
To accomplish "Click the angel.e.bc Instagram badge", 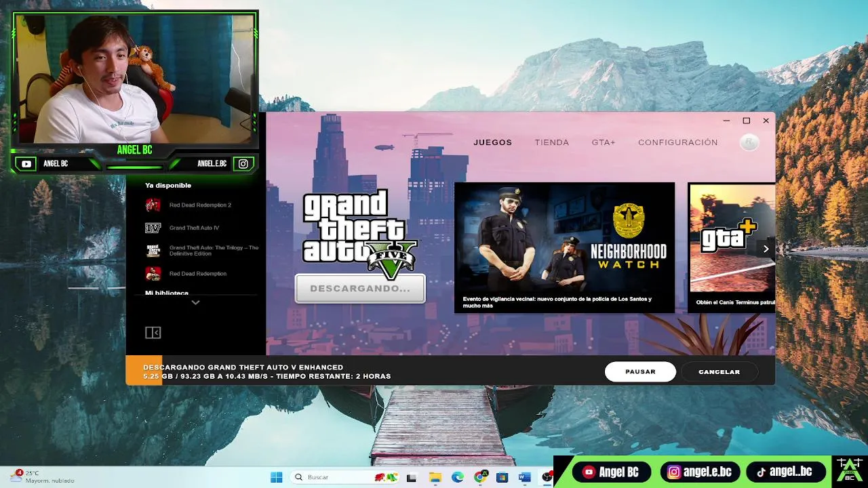I will click(698, 472).
